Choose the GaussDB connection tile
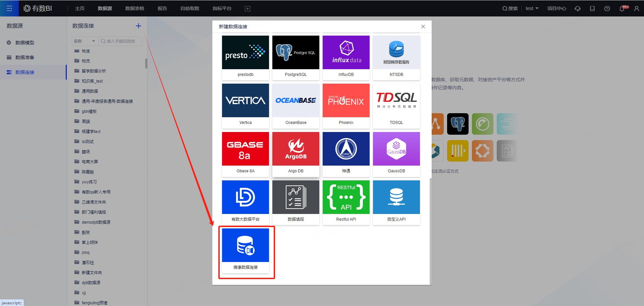 (x=396, y=154)
